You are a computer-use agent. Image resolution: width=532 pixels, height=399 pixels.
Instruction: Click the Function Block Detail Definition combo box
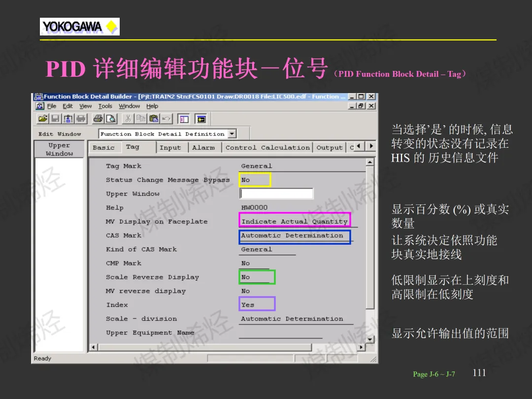(x=167, y=133)
